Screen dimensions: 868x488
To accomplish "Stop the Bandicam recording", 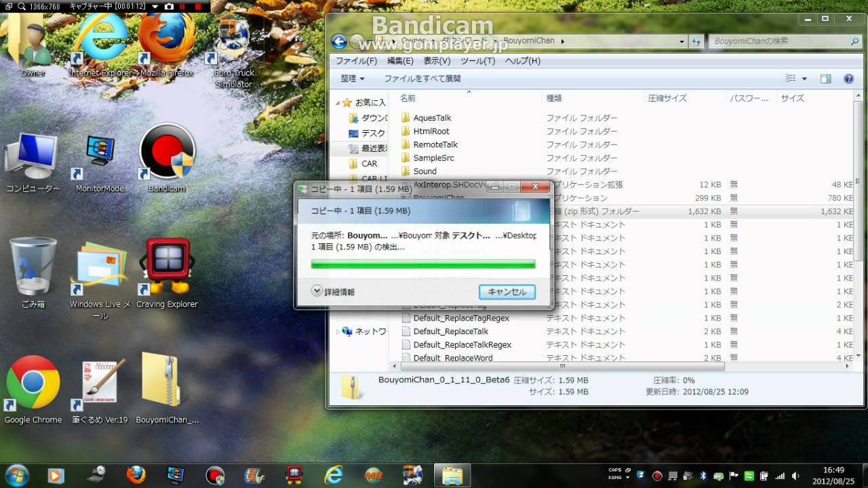I will pyautogui.click(x=198, y=6).
